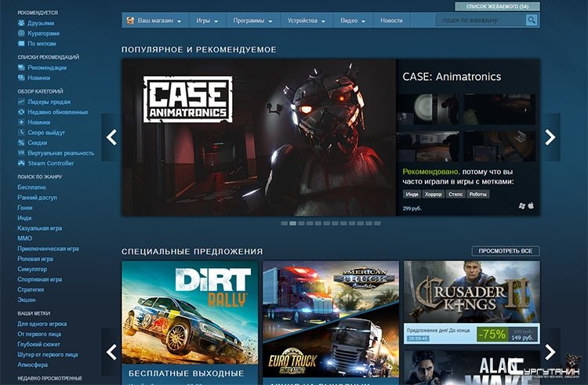
Task: Go to previous special offers page
Action: point(111,352)
